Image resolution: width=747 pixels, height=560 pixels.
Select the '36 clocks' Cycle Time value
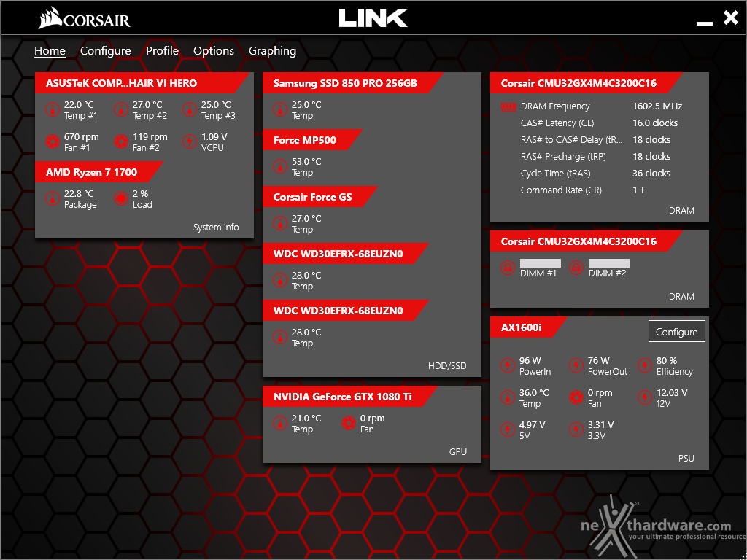[x=651, y=174]
